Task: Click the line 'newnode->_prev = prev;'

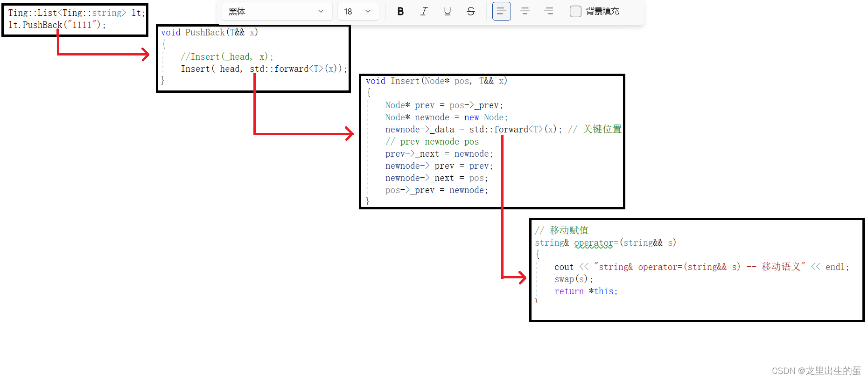Action: point(439,166)
